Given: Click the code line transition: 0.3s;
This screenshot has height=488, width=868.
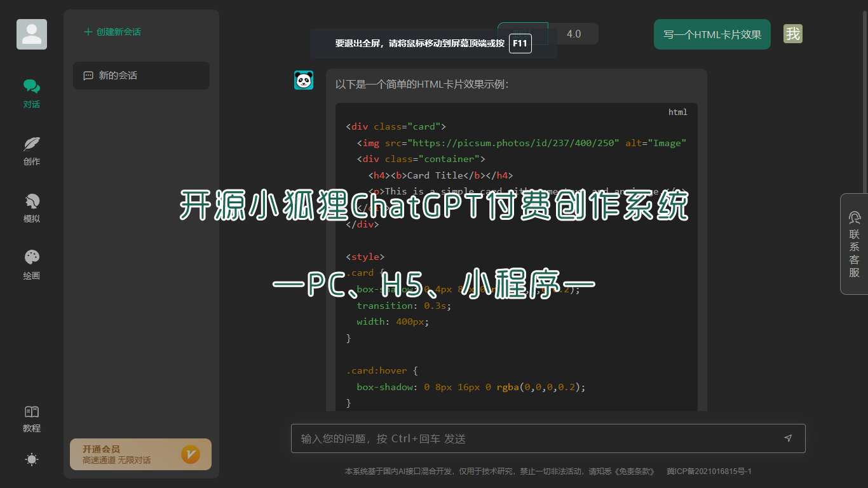Looking at the screenshot, I should click(x=404, y=306).
